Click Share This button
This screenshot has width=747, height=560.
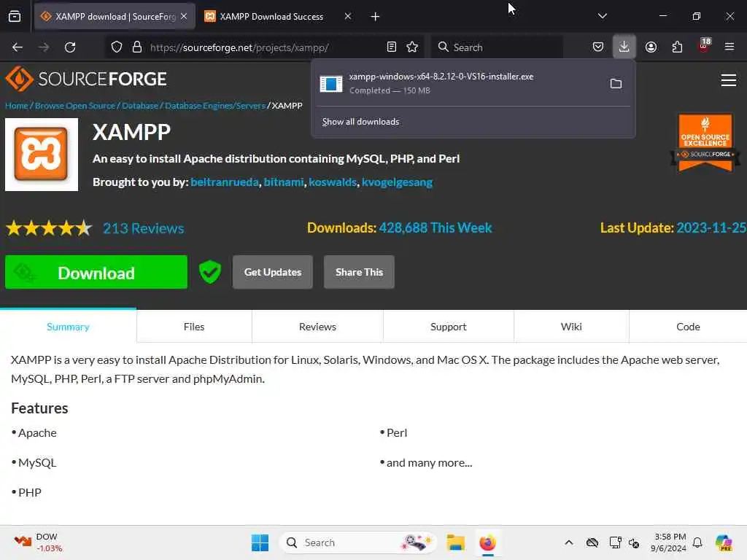pyautogui.click(x=359, y=273)
